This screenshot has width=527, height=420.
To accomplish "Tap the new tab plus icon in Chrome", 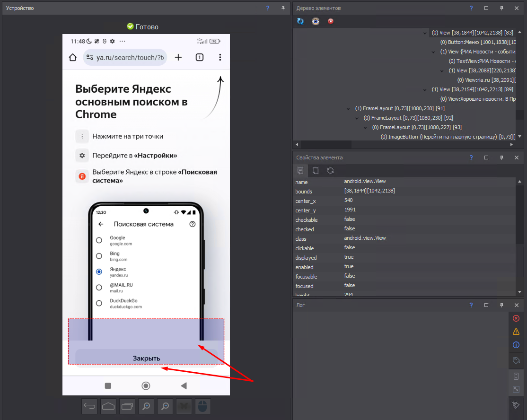I will (x=178, y=57).
